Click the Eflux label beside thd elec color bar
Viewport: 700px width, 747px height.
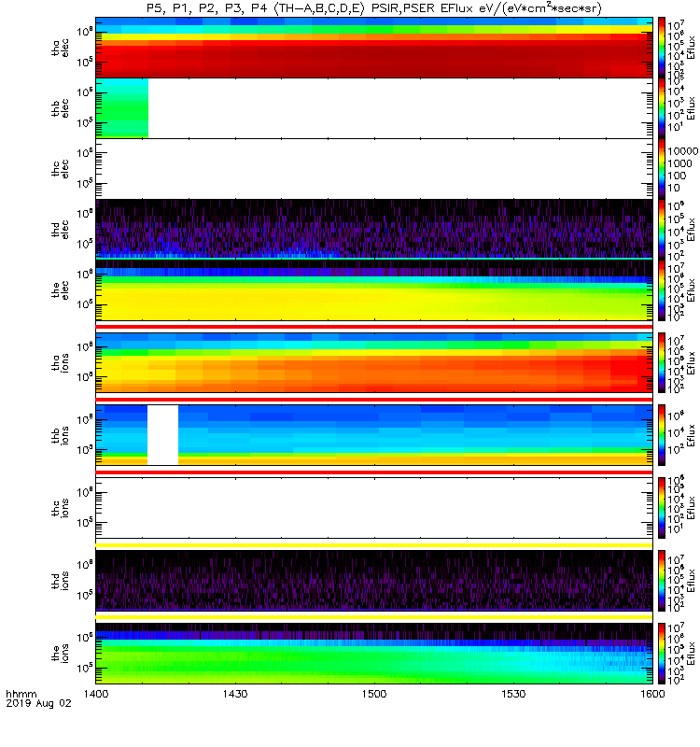pos(691,230)
